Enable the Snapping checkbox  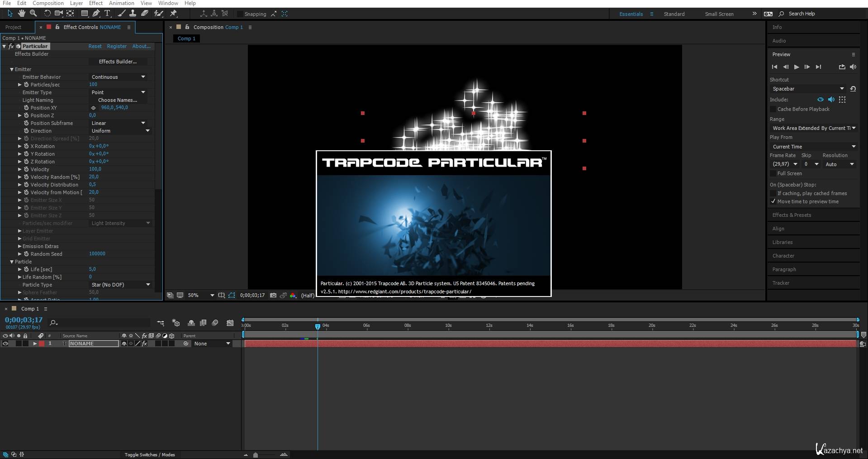pos(240,14)
